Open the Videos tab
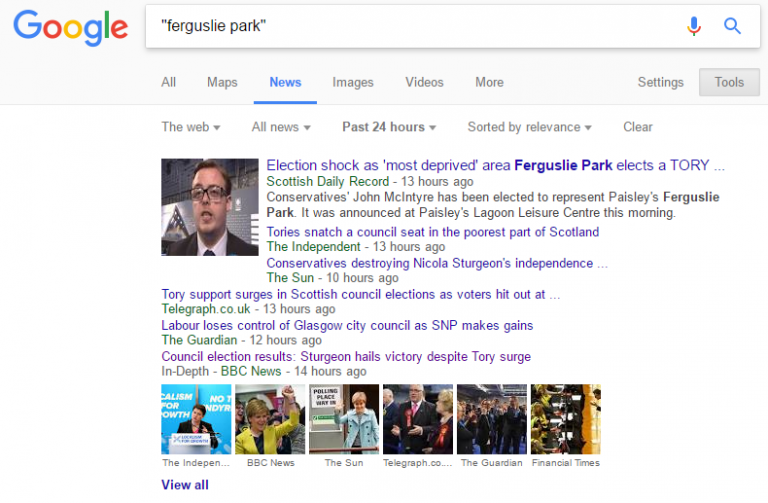The width and height of the screenshot is (768, 503). pyautogui.click(x=424, y=82)
